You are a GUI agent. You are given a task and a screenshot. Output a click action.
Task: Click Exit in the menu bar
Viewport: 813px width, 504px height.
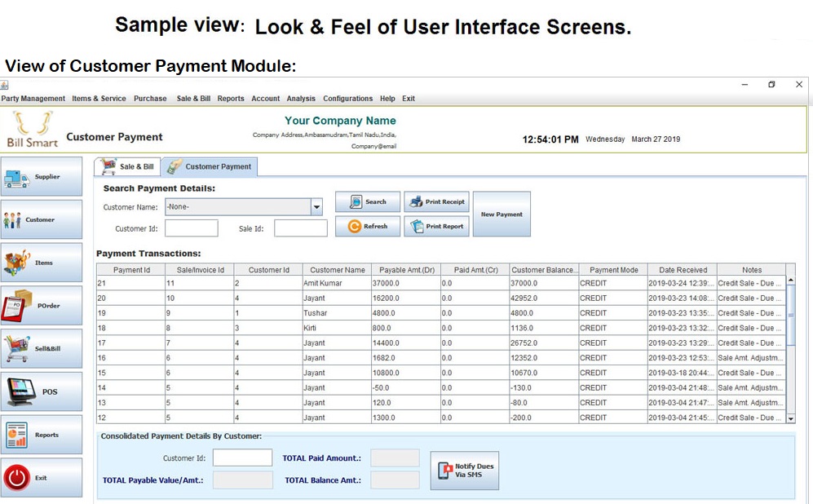coord(409,99)
